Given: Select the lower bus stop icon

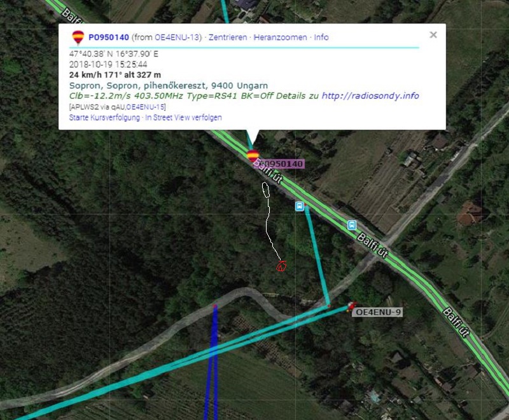Looking at the screenshot, I should click(352, 225).
